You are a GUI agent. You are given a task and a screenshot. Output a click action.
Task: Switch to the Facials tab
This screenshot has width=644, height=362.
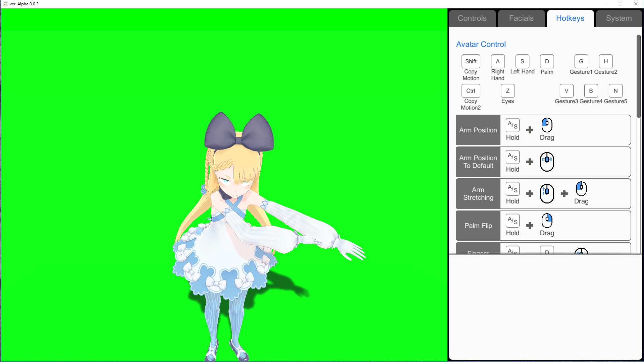(521, 18)
